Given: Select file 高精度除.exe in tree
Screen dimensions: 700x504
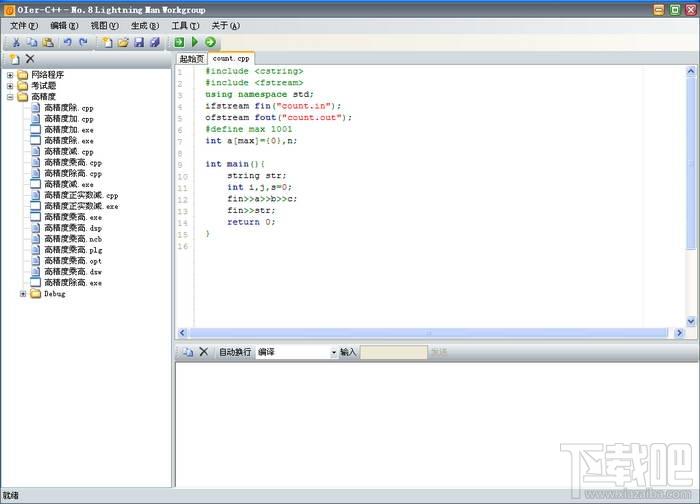Looking at the screenshot, I should coord(69,141).
